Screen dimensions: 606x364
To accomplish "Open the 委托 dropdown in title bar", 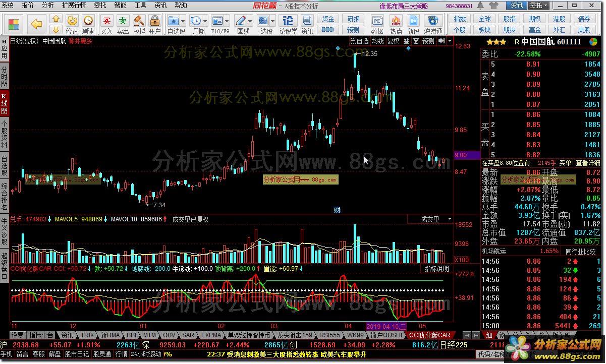I will pyautogui.click(x=537, y=5).
